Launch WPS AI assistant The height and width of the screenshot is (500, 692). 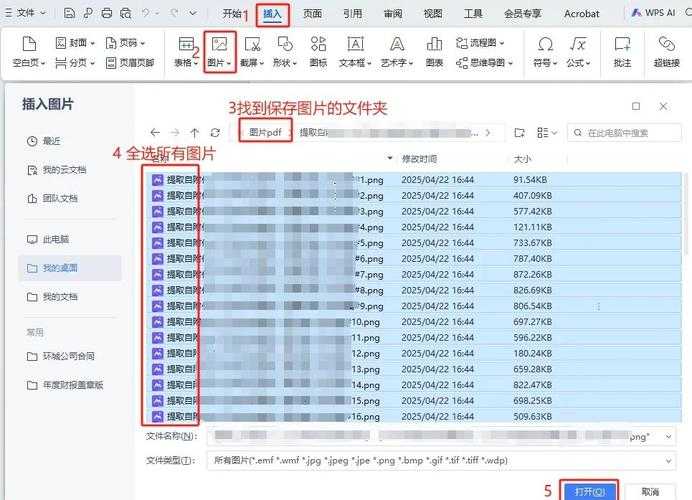653,13
